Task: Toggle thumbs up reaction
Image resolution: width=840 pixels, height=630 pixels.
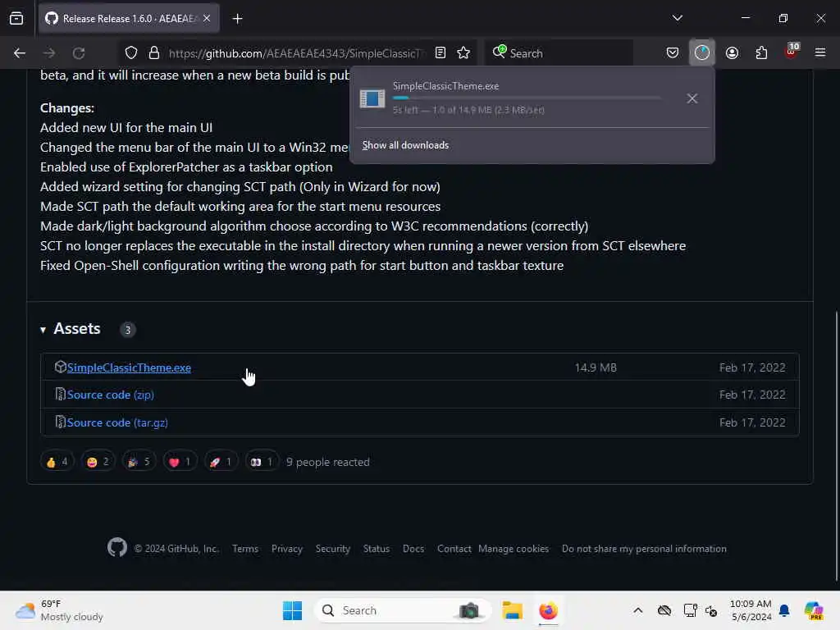Action: click(57, 462)
